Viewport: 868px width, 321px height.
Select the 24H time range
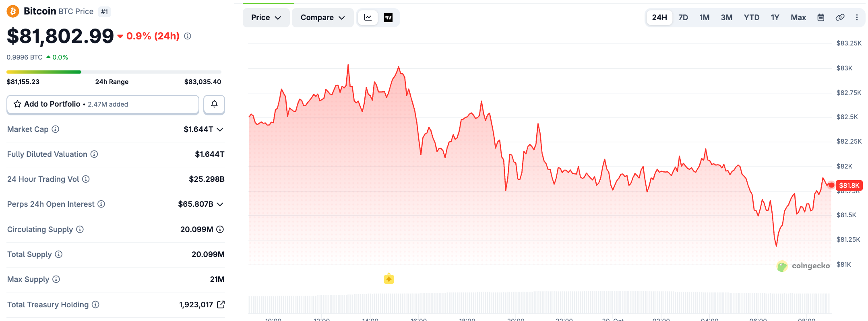click(659, 17)
